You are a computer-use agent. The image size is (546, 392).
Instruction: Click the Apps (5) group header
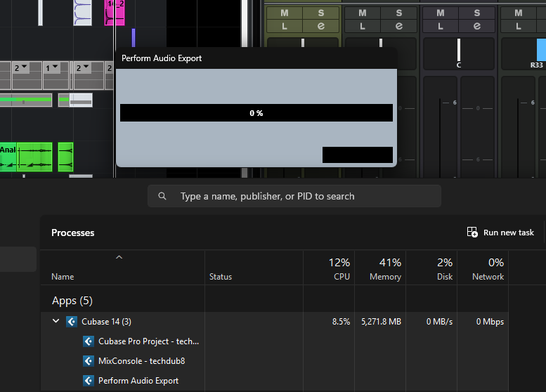pos(72,301)
